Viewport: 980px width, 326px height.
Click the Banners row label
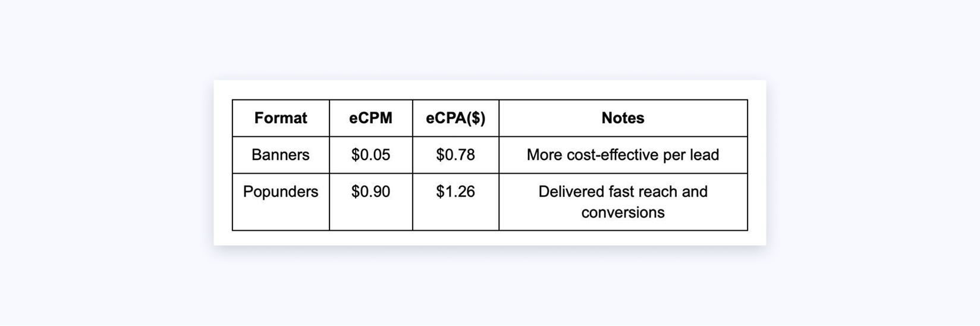[281, 155]
